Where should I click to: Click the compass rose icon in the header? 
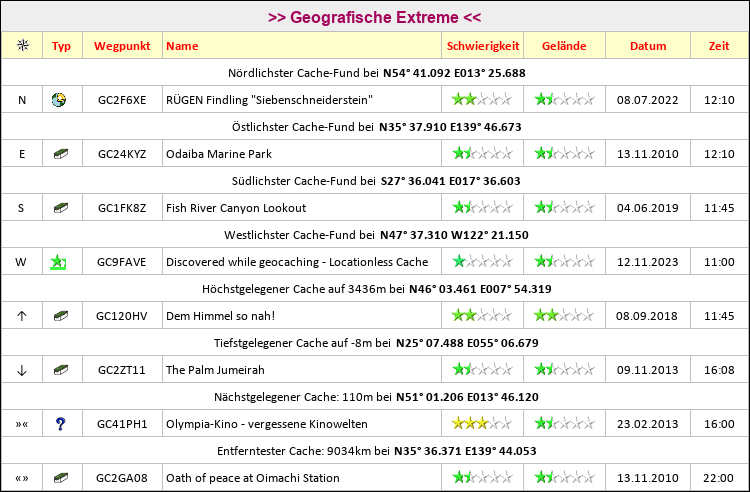[x=22, y=45]
